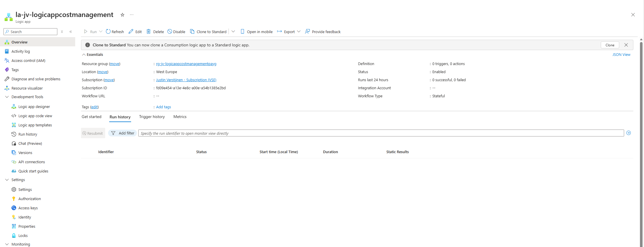Image resolution: width=644 pixels, height=247 pixels.
Task: Open the rg-jv-logicappcostmanagementpayg resource group link
Action: (186, 64)
